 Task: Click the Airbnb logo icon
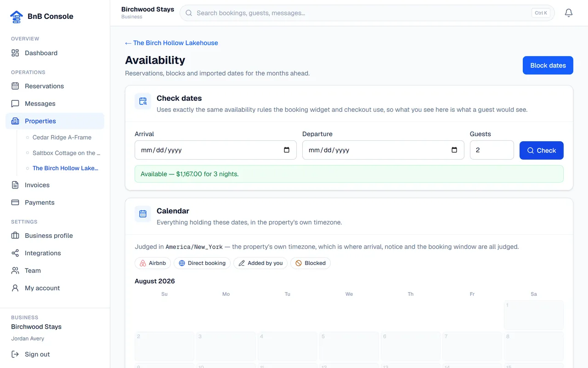tap(143, 263)
